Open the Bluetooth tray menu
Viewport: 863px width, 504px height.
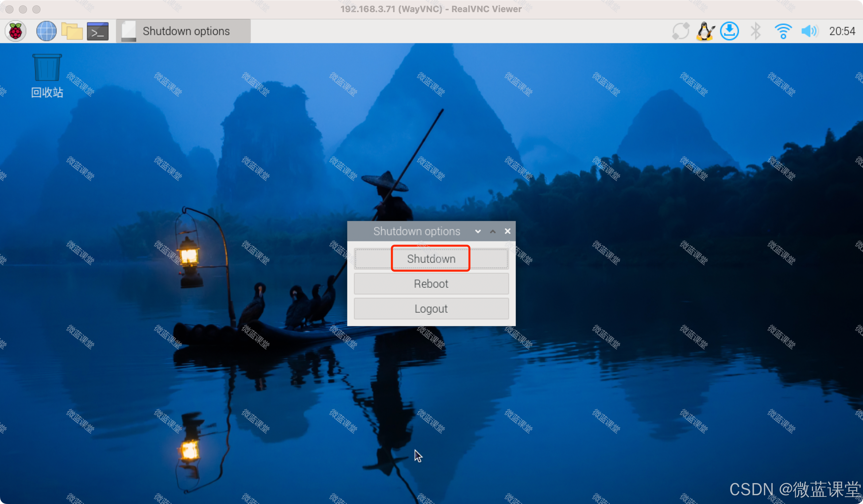click(x=756, y=31)
